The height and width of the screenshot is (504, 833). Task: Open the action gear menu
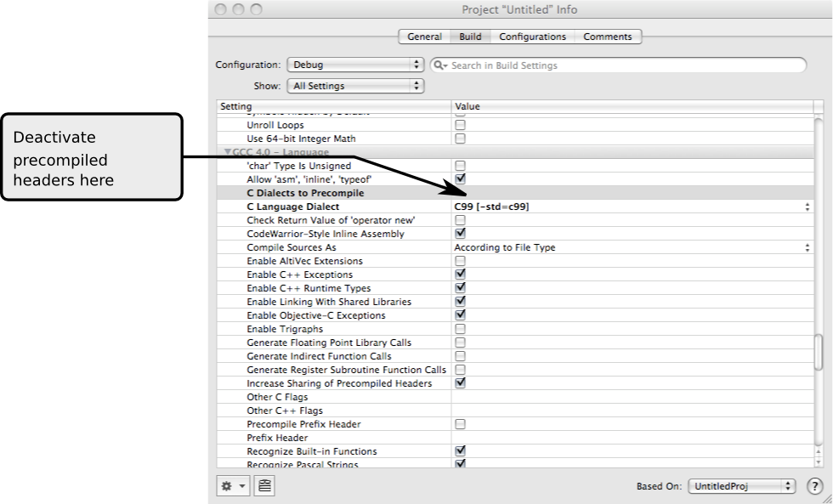point(231,485)
